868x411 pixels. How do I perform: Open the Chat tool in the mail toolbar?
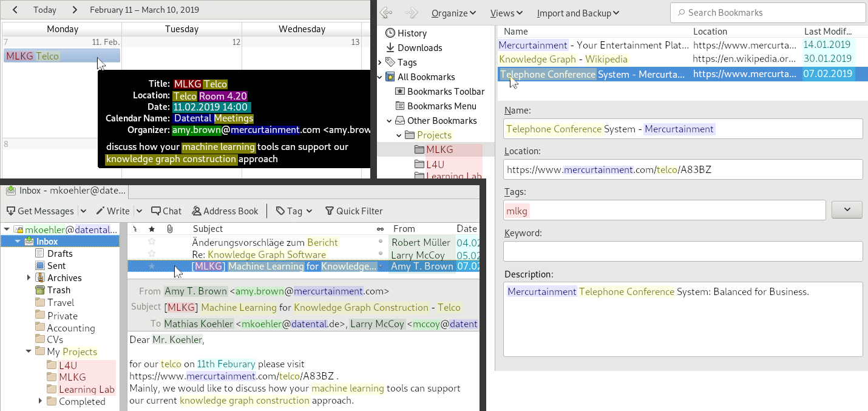166,211
